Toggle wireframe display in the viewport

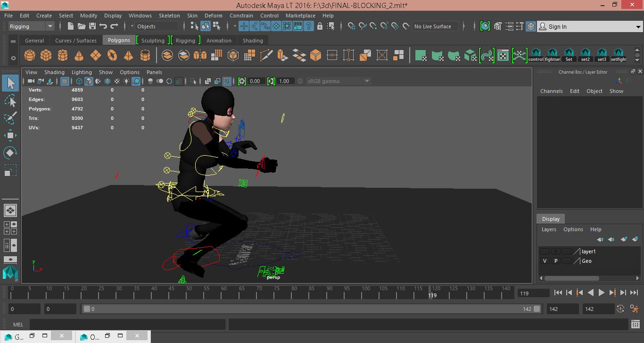[x=79, y=81]
